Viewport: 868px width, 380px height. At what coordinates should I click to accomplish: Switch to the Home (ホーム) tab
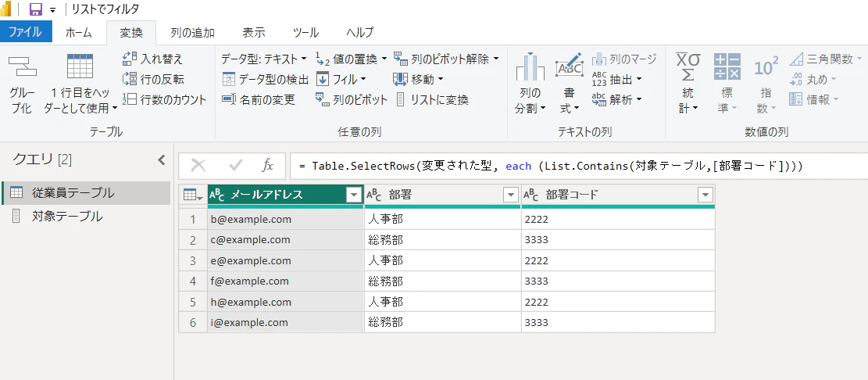79,32
